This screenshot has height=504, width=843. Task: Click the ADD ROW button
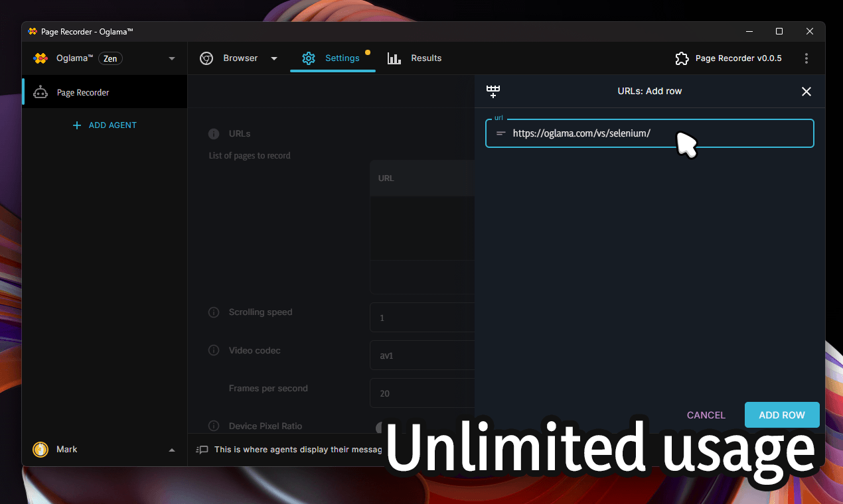click(x=782, y=414)
